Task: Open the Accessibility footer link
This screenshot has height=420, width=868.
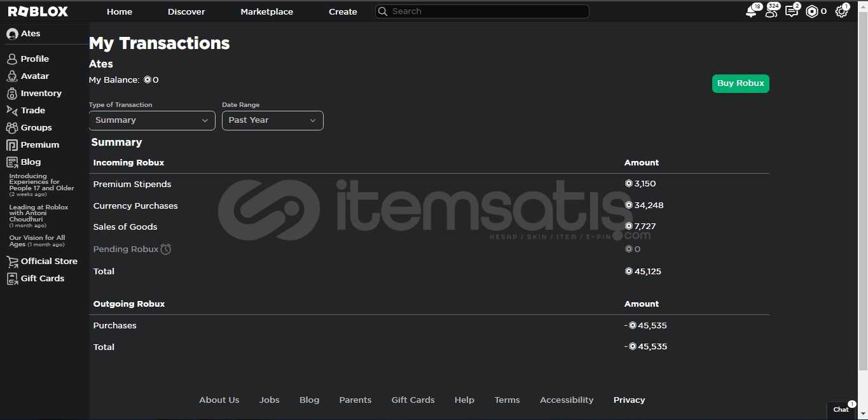Action: pos(567,400)
